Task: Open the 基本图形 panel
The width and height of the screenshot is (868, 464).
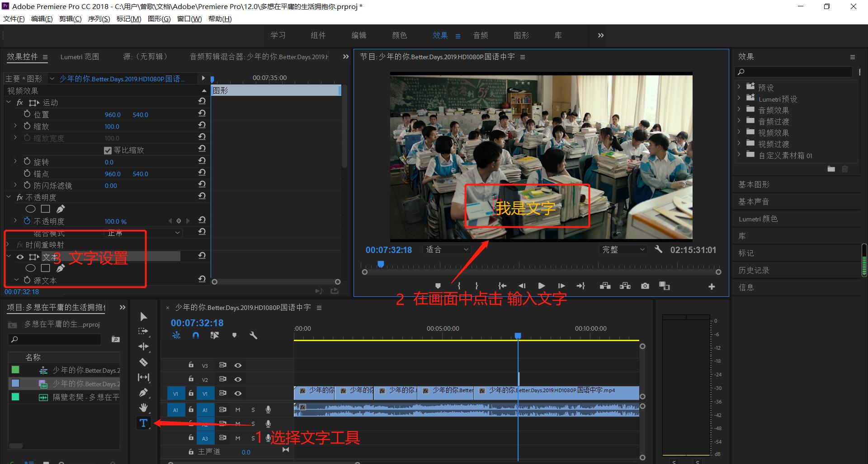Action: (x=754, y=184)
